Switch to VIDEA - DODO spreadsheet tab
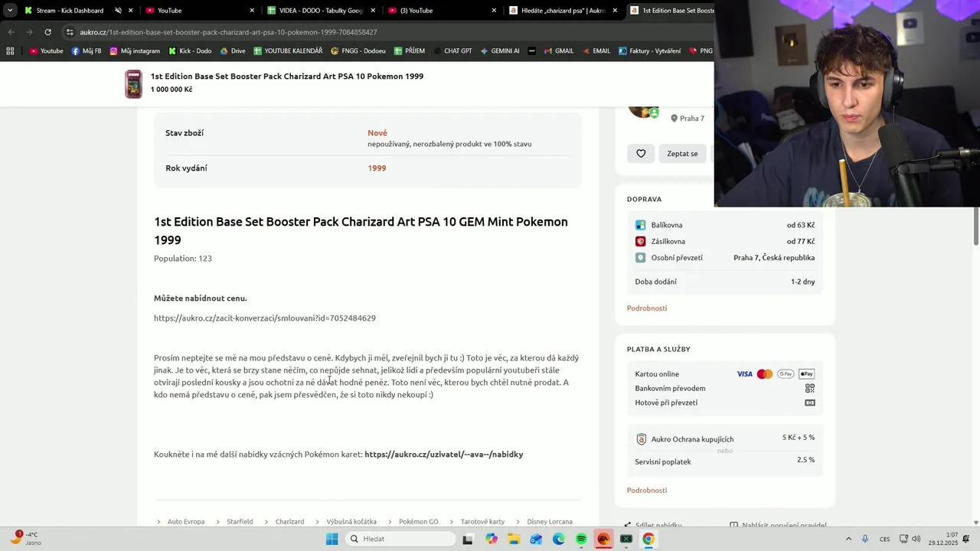This screenshot has width=980, height=551. (321, 11)
